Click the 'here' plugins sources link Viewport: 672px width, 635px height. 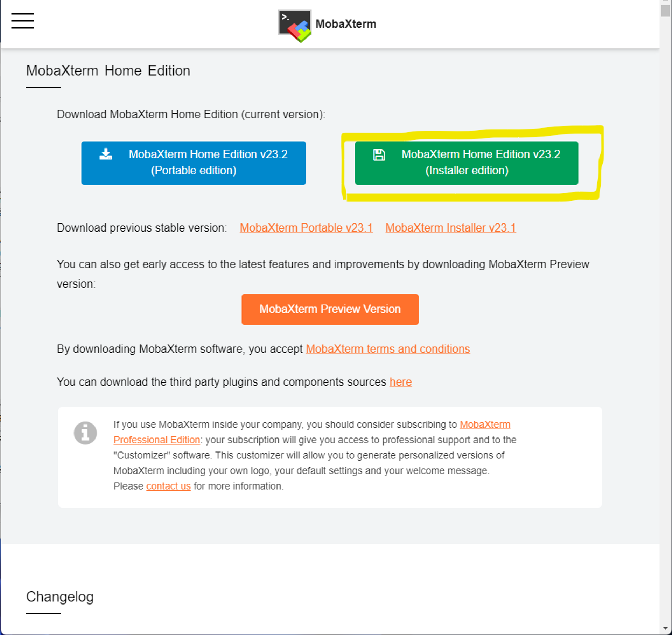[x=400, y=382]
